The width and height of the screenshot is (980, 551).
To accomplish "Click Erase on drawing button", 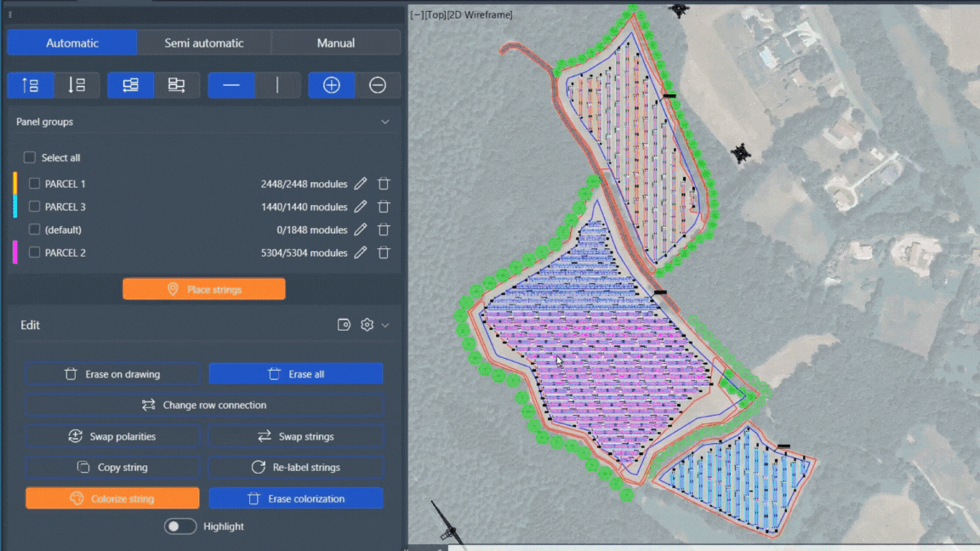I will [x=112, y=374].
